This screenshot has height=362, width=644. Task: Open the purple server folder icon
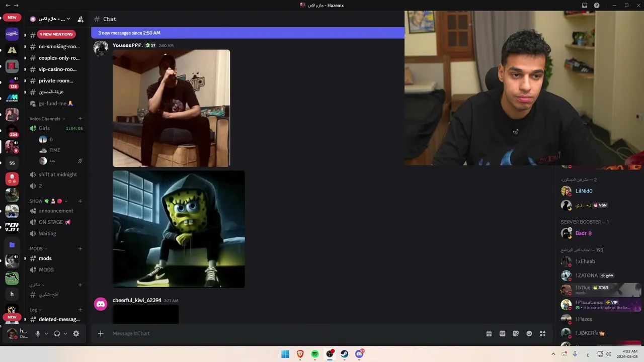pos(12,245)
